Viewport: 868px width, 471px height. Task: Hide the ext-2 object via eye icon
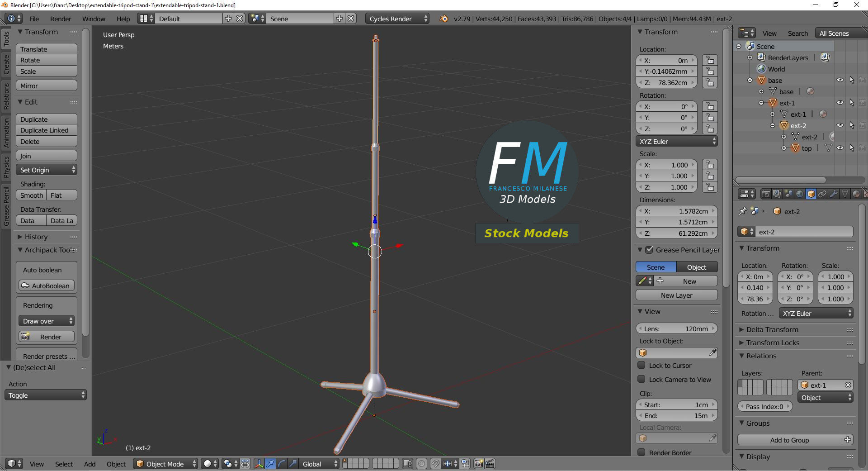coord(840,125)
